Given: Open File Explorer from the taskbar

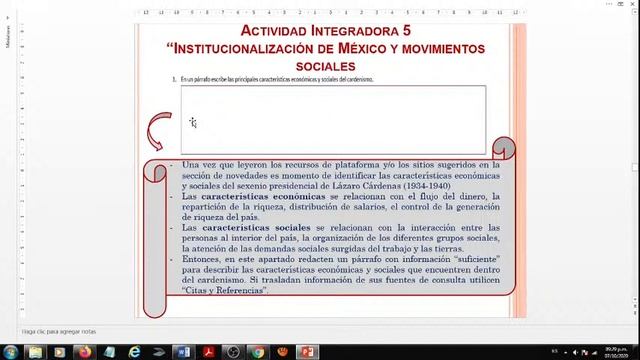Looking at the screenshot, I should (35, 352).
